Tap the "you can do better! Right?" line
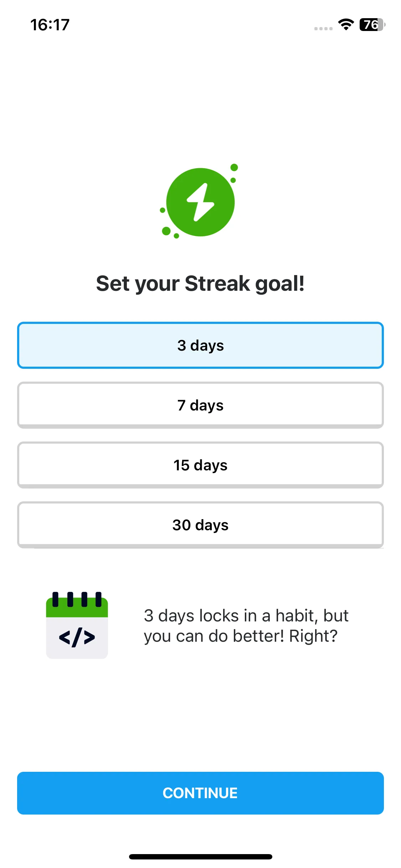The height and width of the screenshot is (868, 401). click(241, 636)
